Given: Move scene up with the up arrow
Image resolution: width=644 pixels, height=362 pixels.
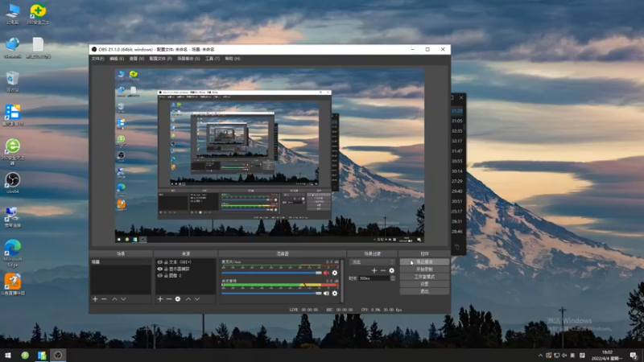Looking at the screenshot, I should coord(114,299).
